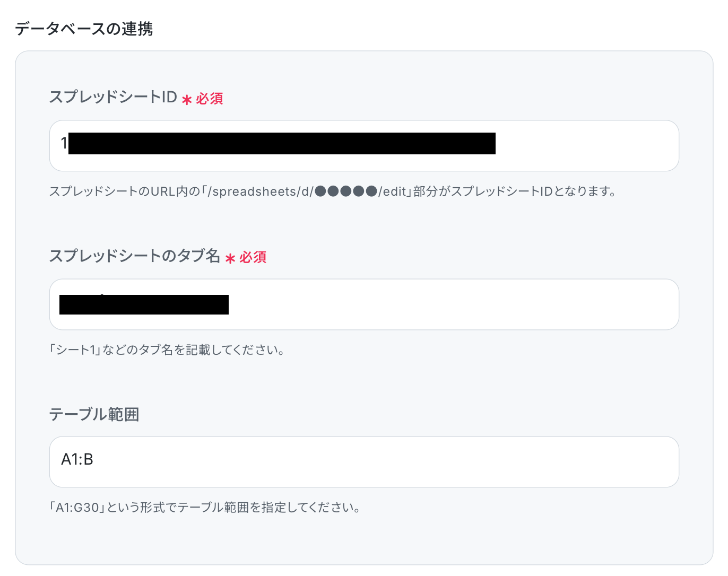Screen dimensions: 728x576
Task: Click the 必須 marker next to スプレッドシートID
Action: pyautogui.click(x=210, y=99)
